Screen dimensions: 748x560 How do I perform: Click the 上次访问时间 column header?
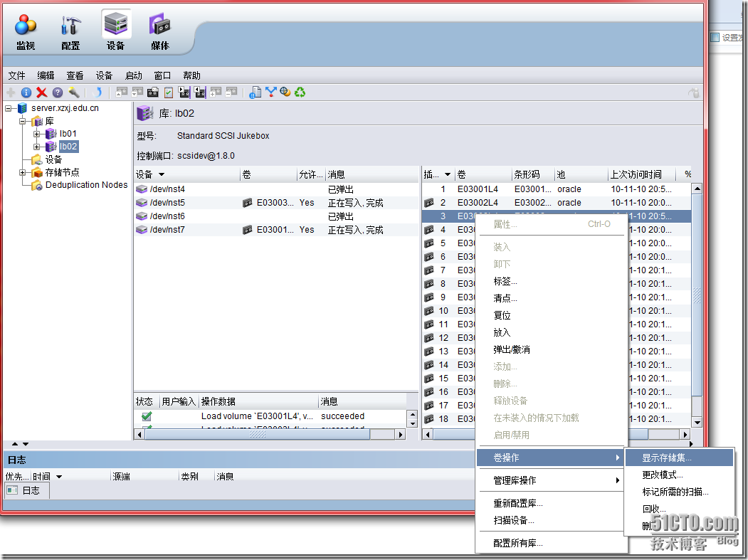pyautogui.click(x=642, y=174)
